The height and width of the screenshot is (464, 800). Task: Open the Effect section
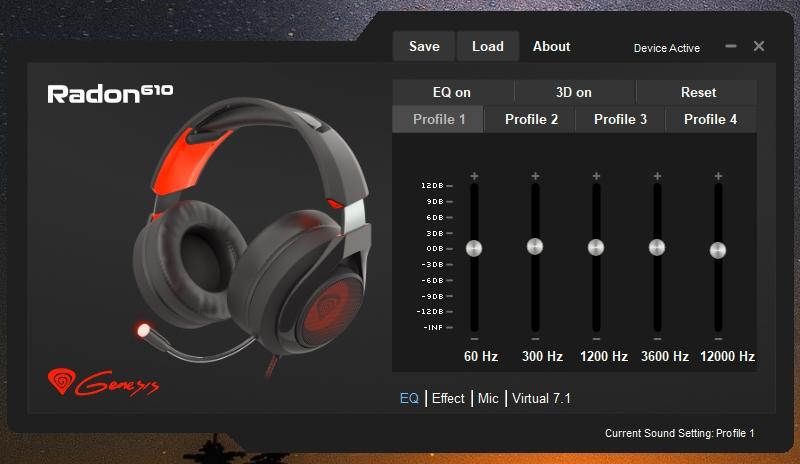coord(448,398)
